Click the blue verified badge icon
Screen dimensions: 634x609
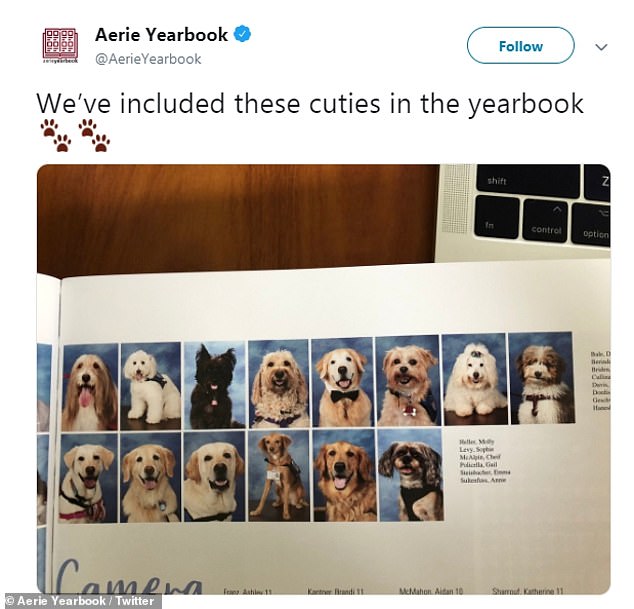tap(243, 34)
